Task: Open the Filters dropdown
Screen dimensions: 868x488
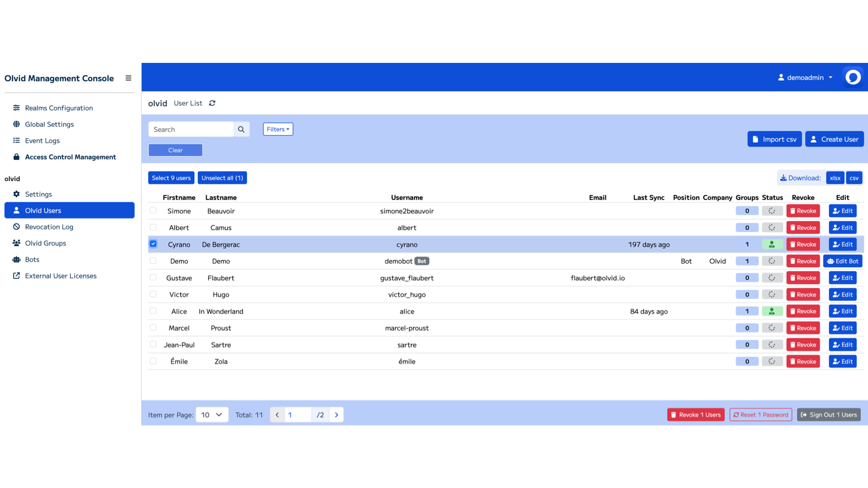Action: click(278, 129)
